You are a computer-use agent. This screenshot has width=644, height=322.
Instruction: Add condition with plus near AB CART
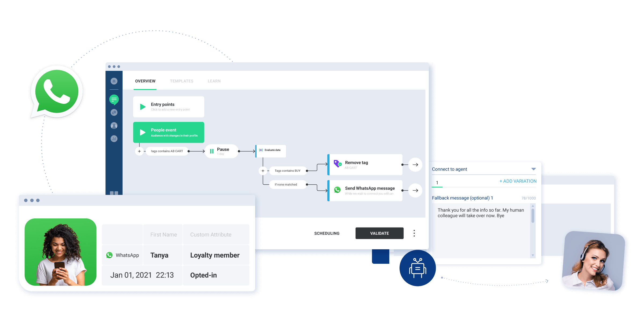pos(139,151)
